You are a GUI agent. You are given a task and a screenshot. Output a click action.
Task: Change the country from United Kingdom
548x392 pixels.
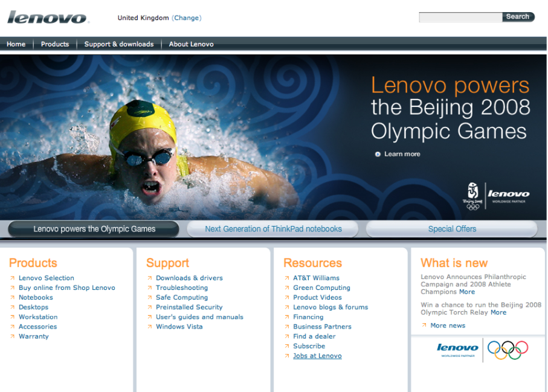187,18
